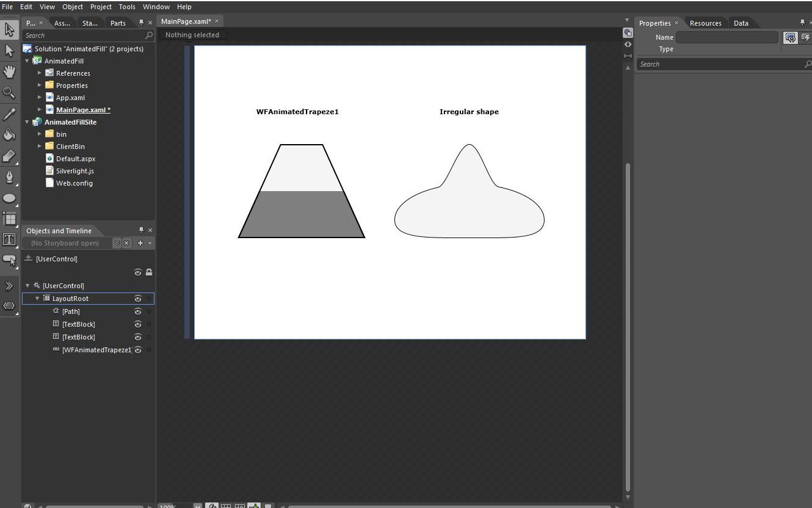Image resolution: width=812 pixels, height=508 pixels.
Task: Hide the [WFAnimatedTrapeze1] object
Action: (x=138, y=350)
